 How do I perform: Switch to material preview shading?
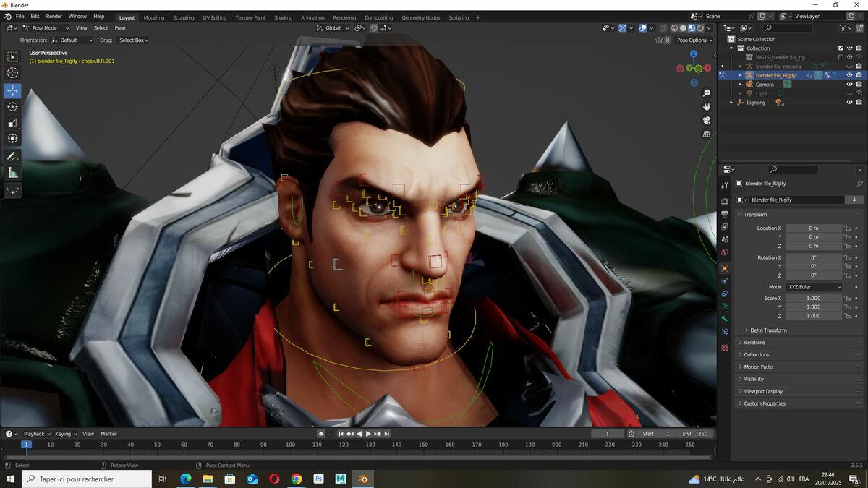pyautogui.click(x=692, y=28)
